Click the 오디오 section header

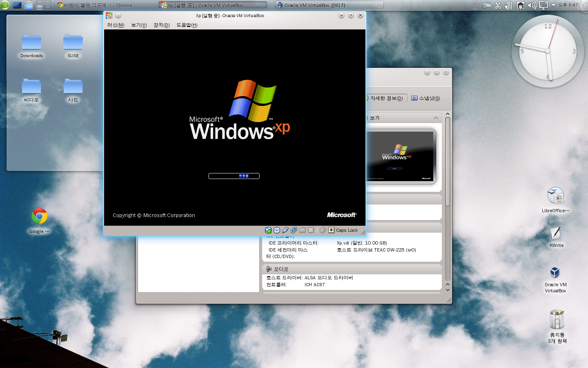[352, 269]
